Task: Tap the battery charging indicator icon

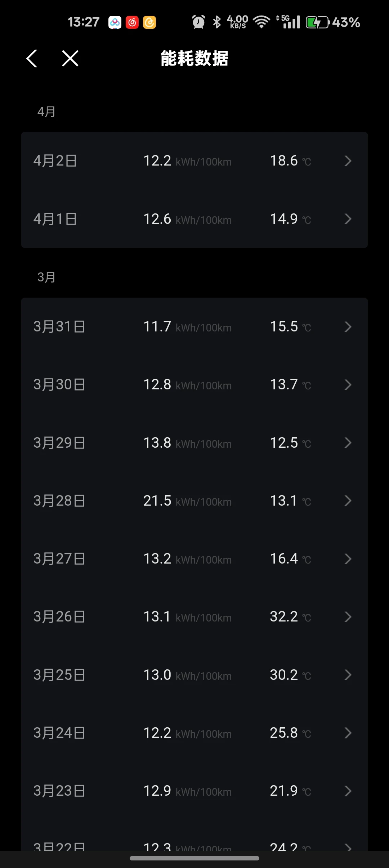Action: pyautogui.click(x=317, y=22)
